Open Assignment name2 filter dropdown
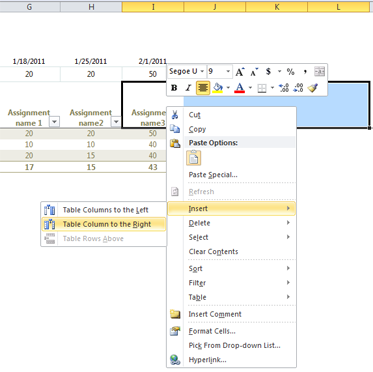The height and width of the screenshot is (372, 373). (x=116, y=122)
